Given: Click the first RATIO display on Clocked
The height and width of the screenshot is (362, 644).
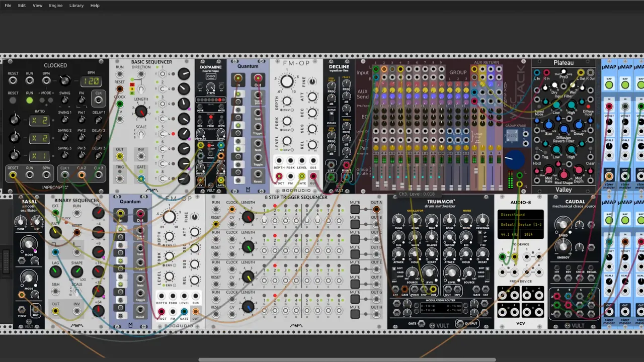Looking at the screenshot, I should click(40, 120).
